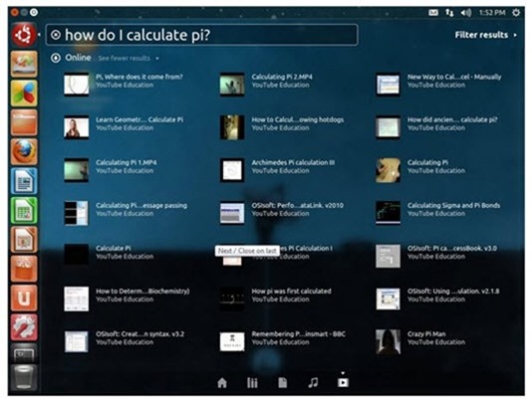The image size is (532, 399).
Task: Open thumbnail for Calculating Pi 2.MP4
Action: click(232, 84)
